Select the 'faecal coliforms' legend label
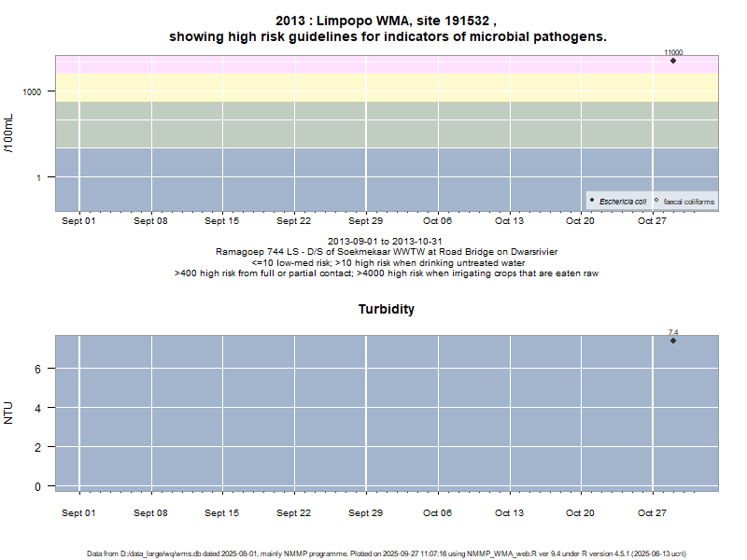Image resolution: width=747 pixels, height=560 pixels. pos(688,202)
